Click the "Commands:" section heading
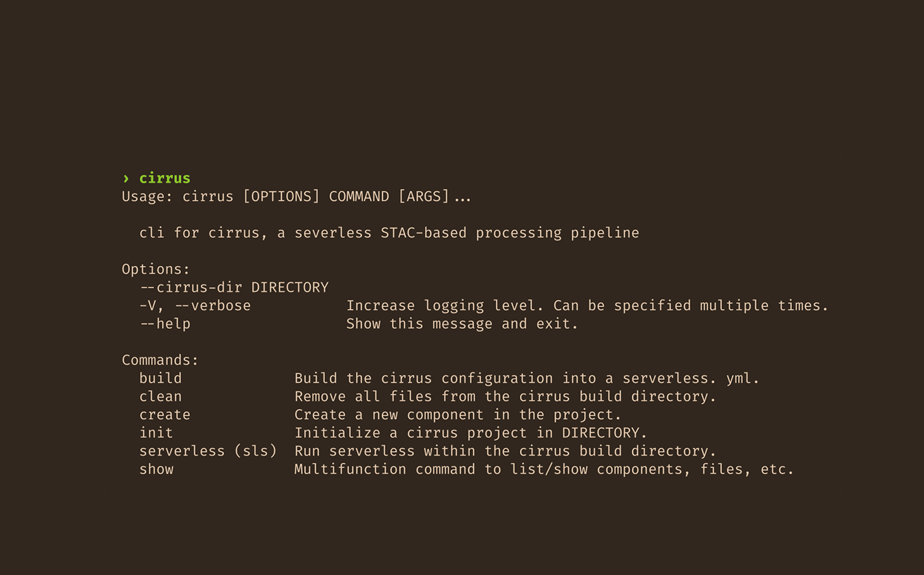This screenshot has width=924, height=575. click(160, 360)
